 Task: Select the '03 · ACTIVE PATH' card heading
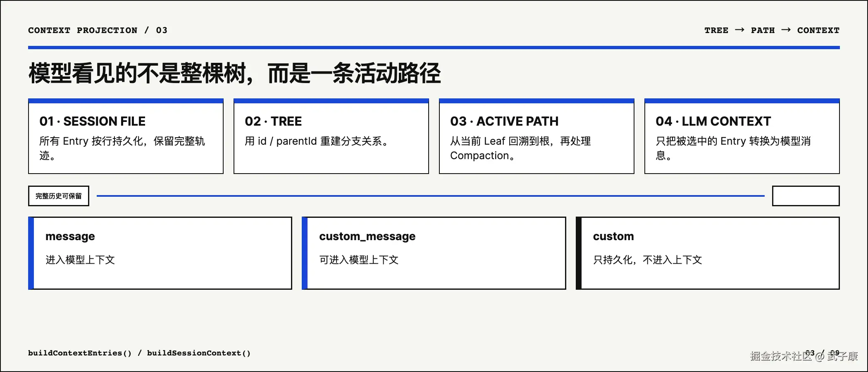tap(504, 121)
